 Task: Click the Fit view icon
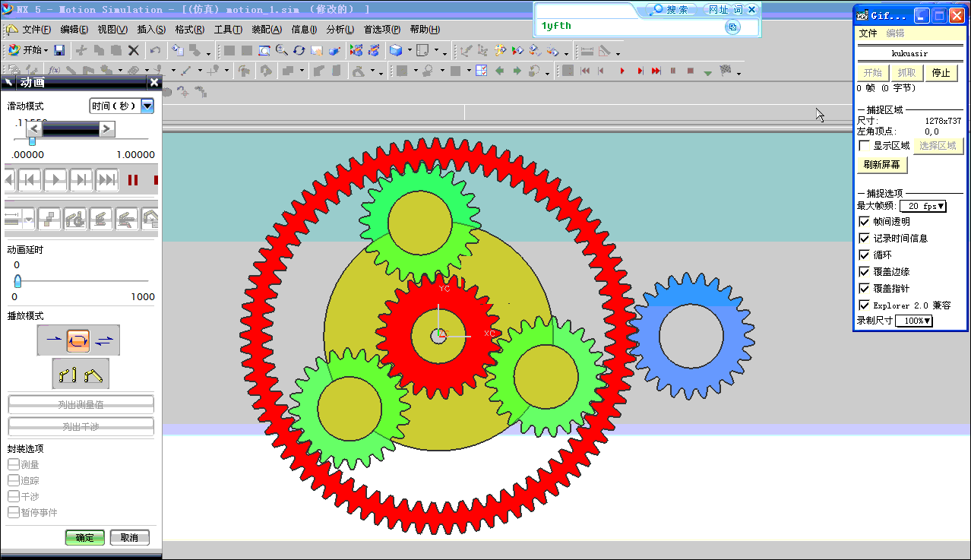[264, 50]
